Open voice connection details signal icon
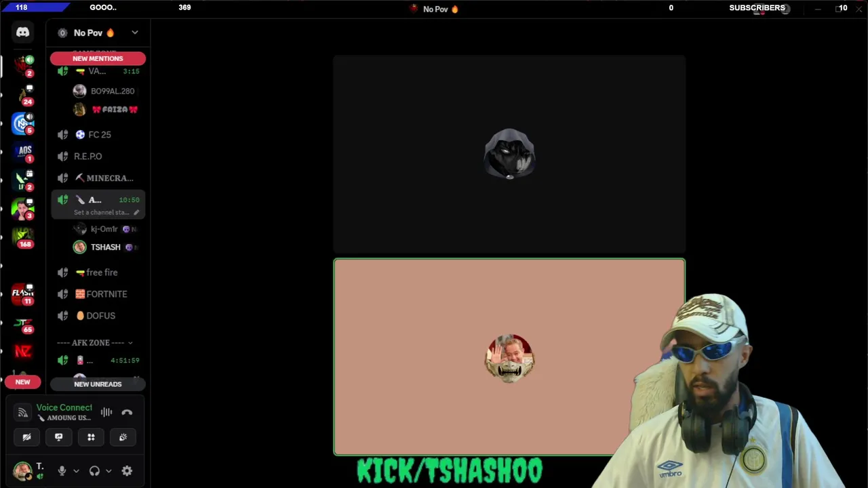The height and width of the screenshot is (488, 868). [x=22, y=412]
